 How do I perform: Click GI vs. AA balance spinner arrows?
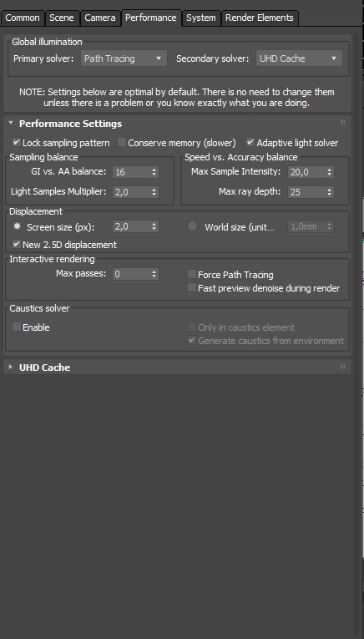pyautogui.click(x=154, y=172)
